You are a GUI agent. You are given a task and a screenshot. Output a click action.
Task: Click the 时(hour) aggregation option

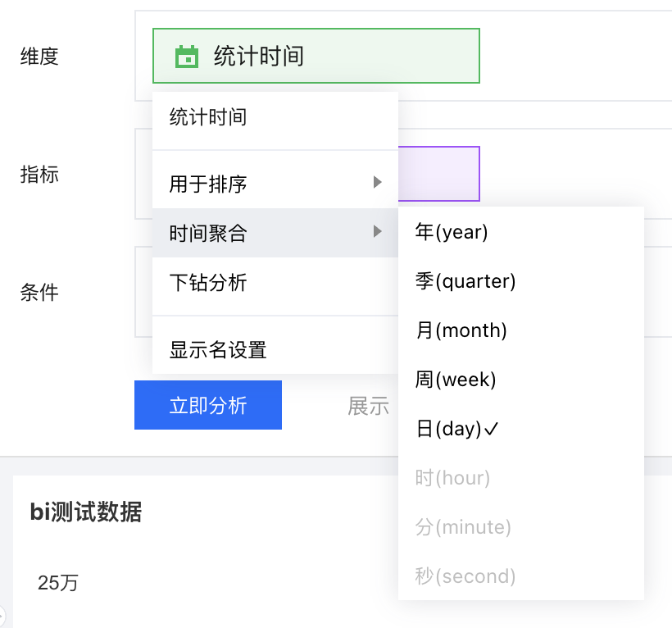pyautogui.click(x=452, y=478)
